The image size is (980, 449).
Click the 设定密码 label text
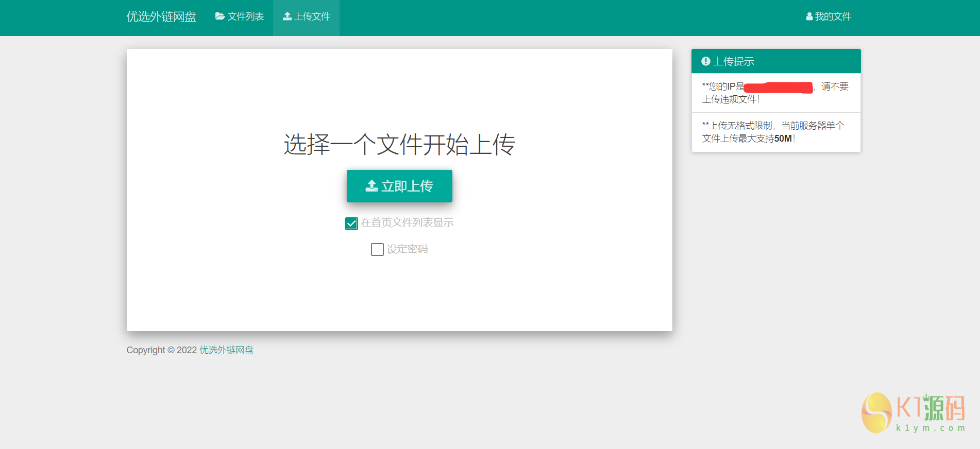407,249
